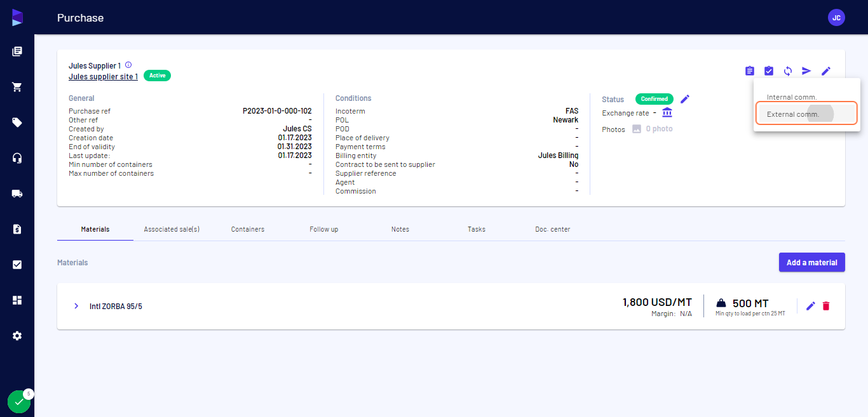868x417 pixels.
Task: Switch to the Containers tab
Action: [248, 229]
